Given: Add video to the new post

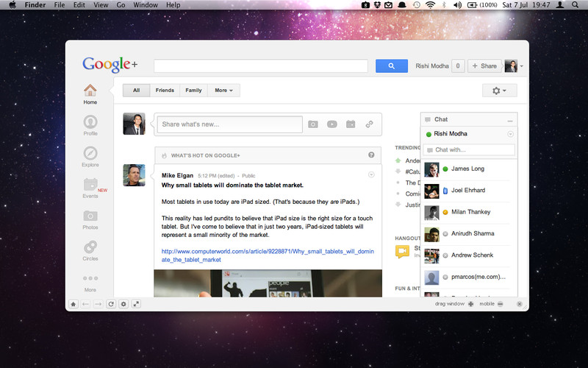Looking at the screenshot, I should coord(332,124).
